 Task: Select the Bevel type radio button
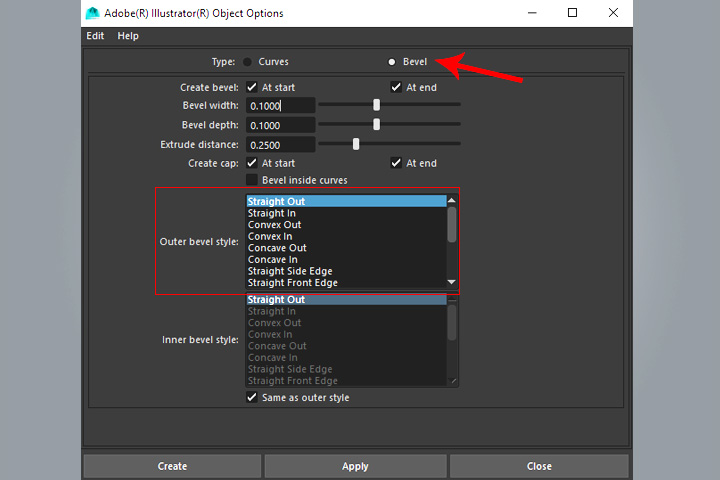(x=392, y=62)
